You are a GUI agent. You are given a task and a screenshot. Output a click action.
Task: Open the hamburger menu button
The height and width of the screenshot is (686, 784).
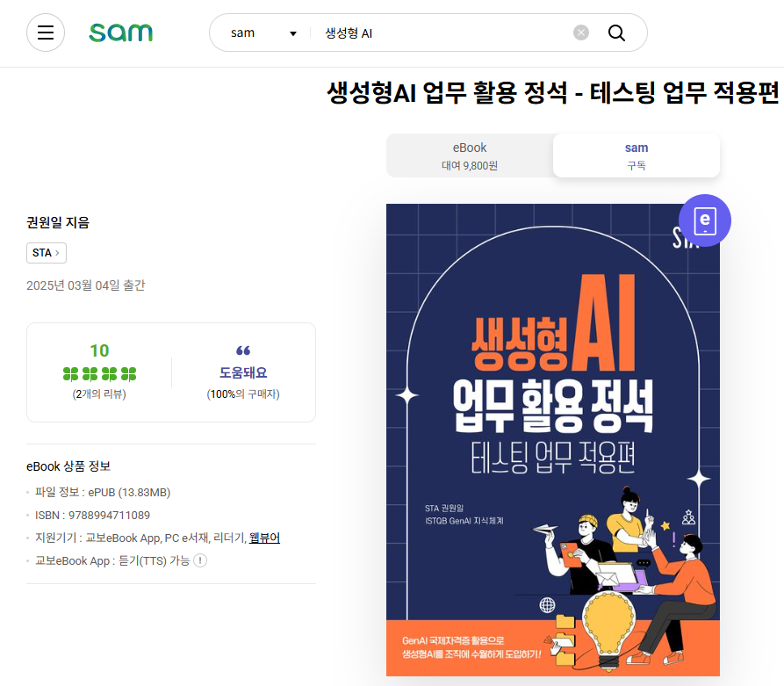pos(46,32)
